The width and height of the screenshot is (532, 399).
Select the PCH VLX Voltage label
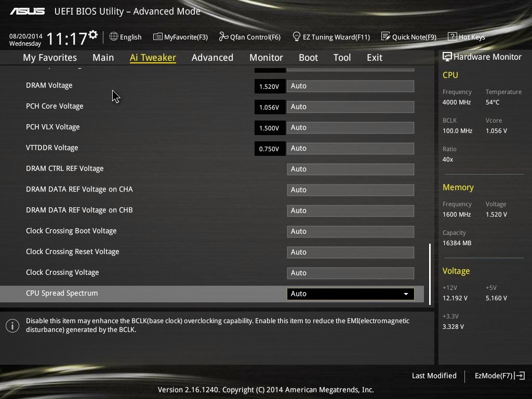point(53,127)
